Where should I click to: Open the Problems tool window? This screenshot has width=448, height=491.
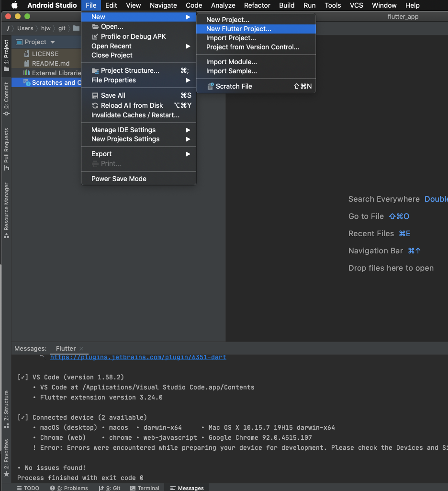pyautogui.click(x=69, y=488)
